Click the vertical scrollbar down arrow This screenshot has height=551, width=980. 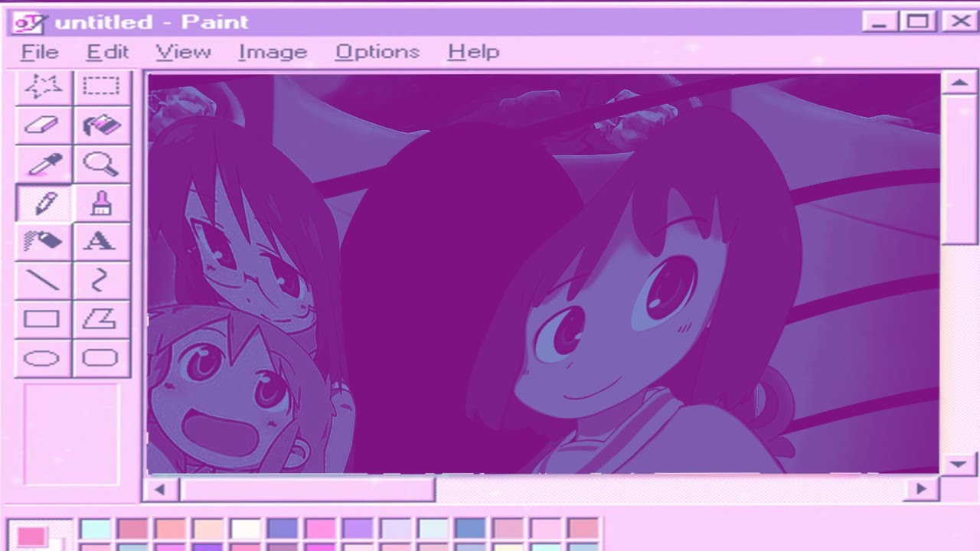959,464
